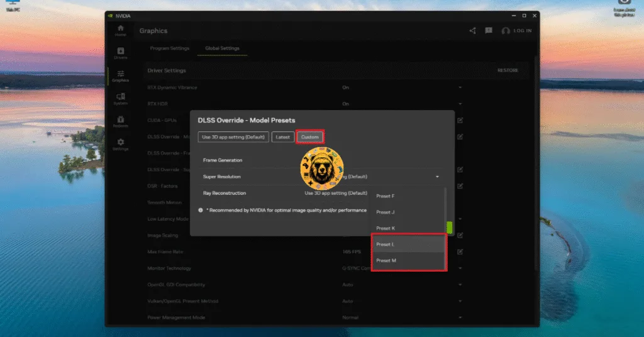The image size is (644, 337).
Task: Open the desktop icon in top-right corner
Action: click(624, 8)
